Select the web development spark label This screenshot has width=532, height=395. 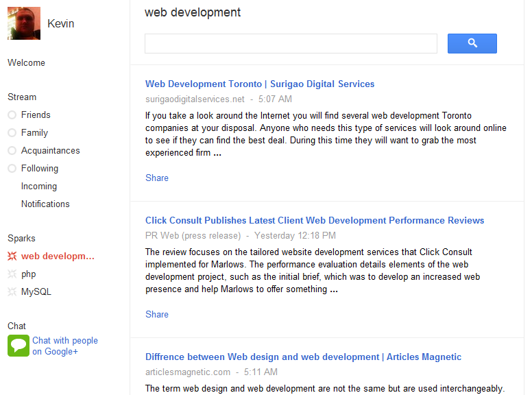(58, 256)
